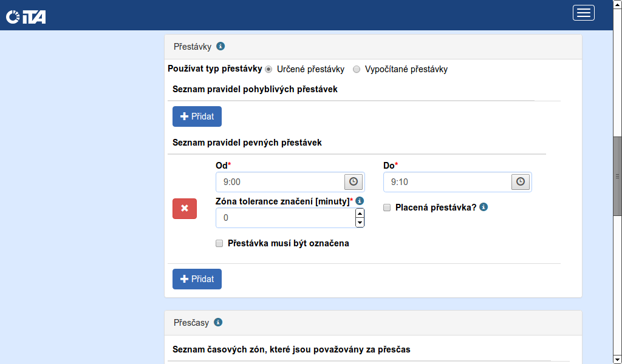The width and height of the screenshot is (622, 364).
Task: Select the Určené přestávky radio option
Action: pyautogui.click(x=268, y=69)
